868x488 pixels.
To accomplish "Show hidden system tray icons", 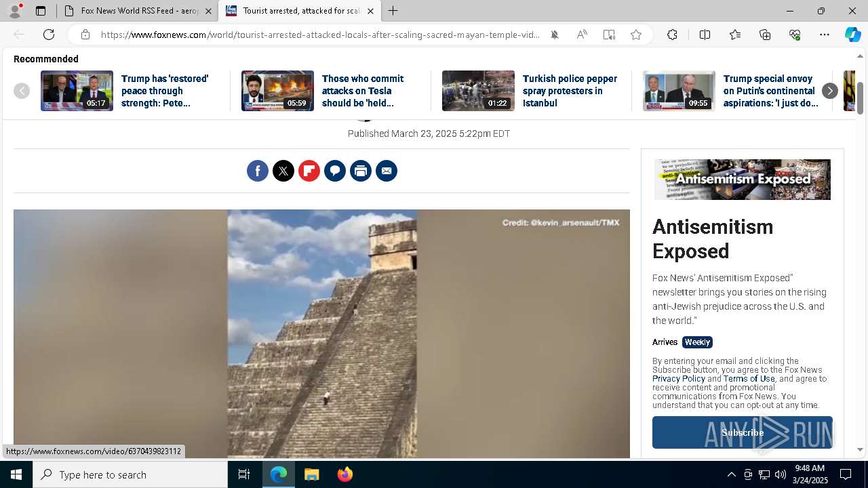I will pos(731,474).
